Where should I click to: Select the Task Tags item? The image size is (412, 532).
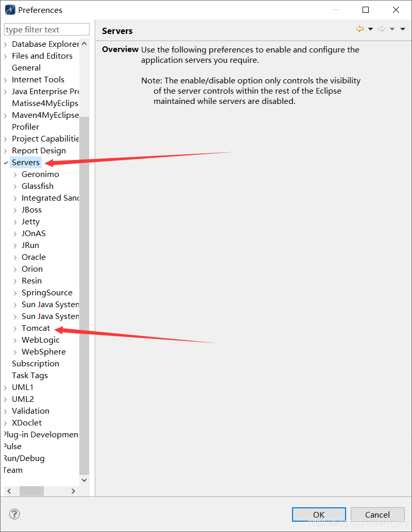coord(30,376)
